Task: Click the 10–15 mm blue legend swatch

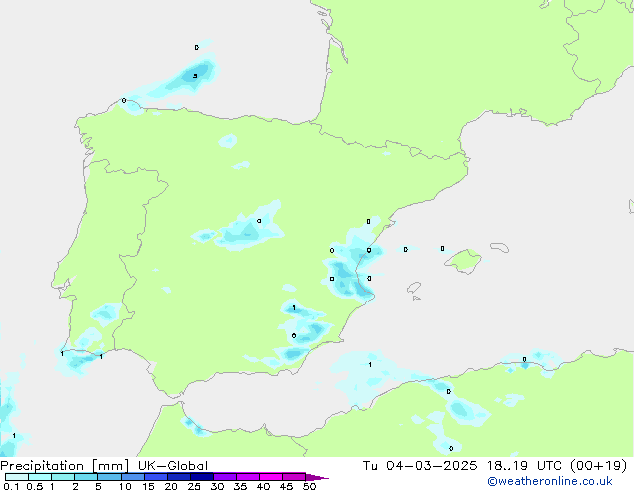Action: (132, 477)
